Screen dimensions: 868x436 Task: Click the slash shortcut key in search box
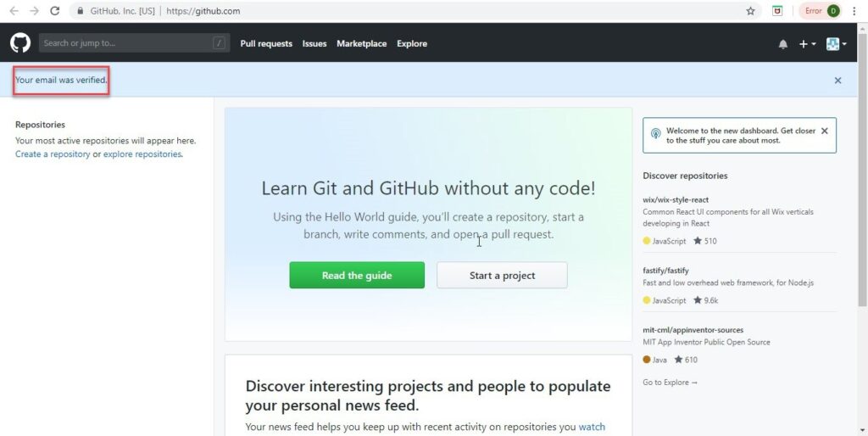[x=220, y=43]
